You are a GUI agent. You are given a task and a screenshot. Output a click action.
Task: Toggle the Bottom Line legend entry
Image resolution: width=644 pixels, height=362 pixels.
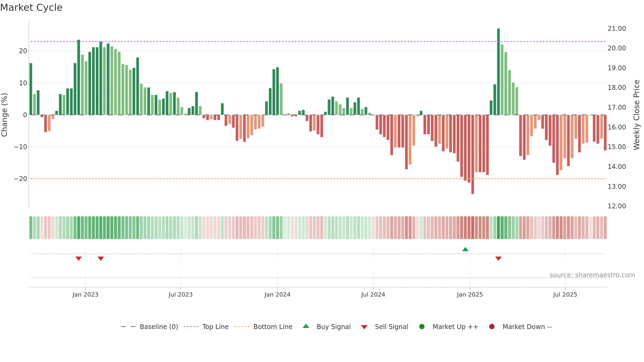[264, 327]
